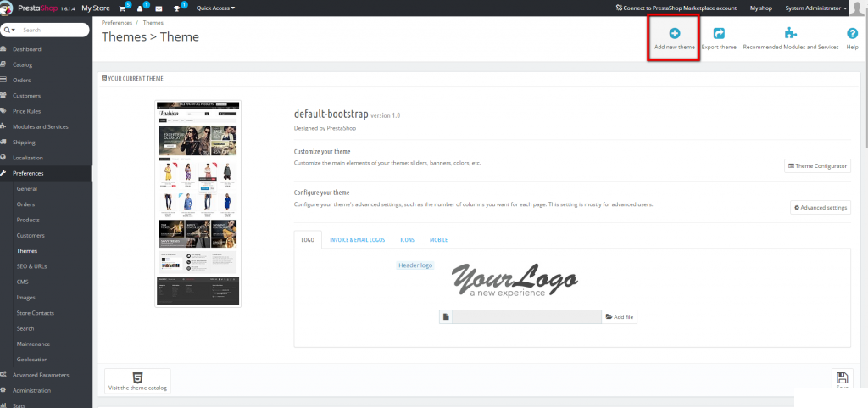The height and width of the screenshot is (408, 868).
Task: Open the customers notification person icon
Action: point(141,8)
